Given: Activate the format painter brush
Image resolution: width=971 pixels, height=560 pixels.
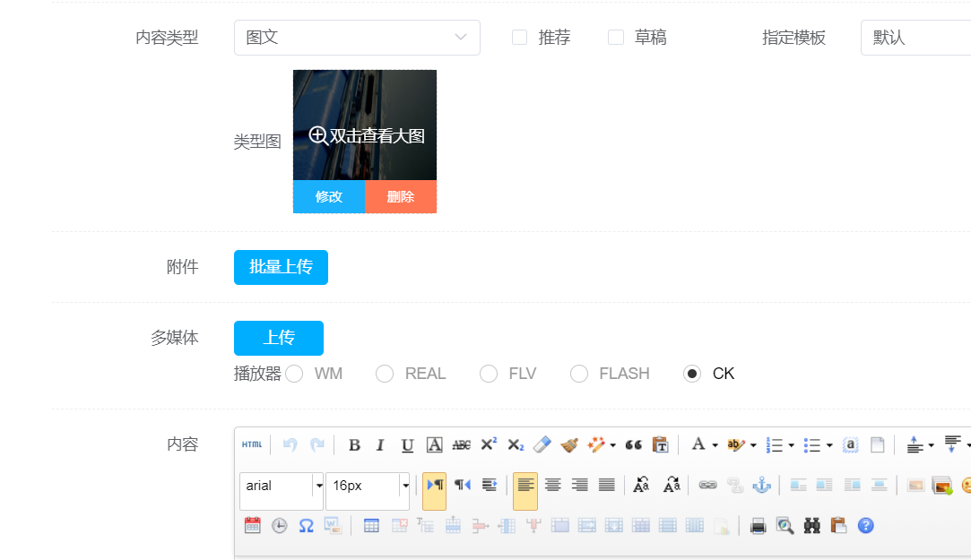Looking at the screenshot, I should 569,445.
